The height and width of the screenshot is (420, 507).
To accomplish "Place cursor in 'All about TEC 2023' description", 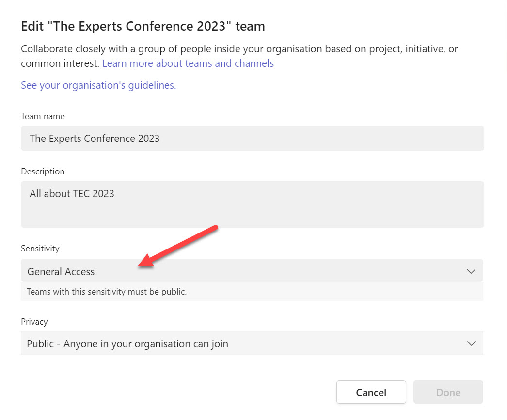I will (72, 193).
